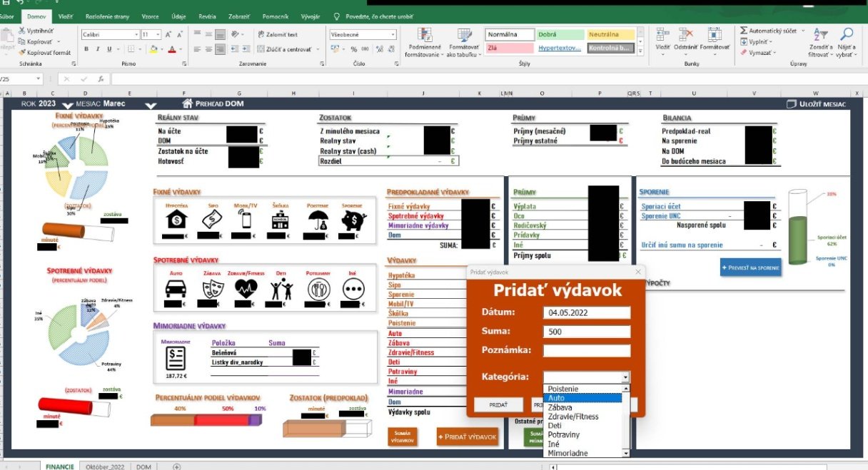Select the Zdravie/Fitness heart icon
Screen dimensions: 868x470
tap(246, 289)
